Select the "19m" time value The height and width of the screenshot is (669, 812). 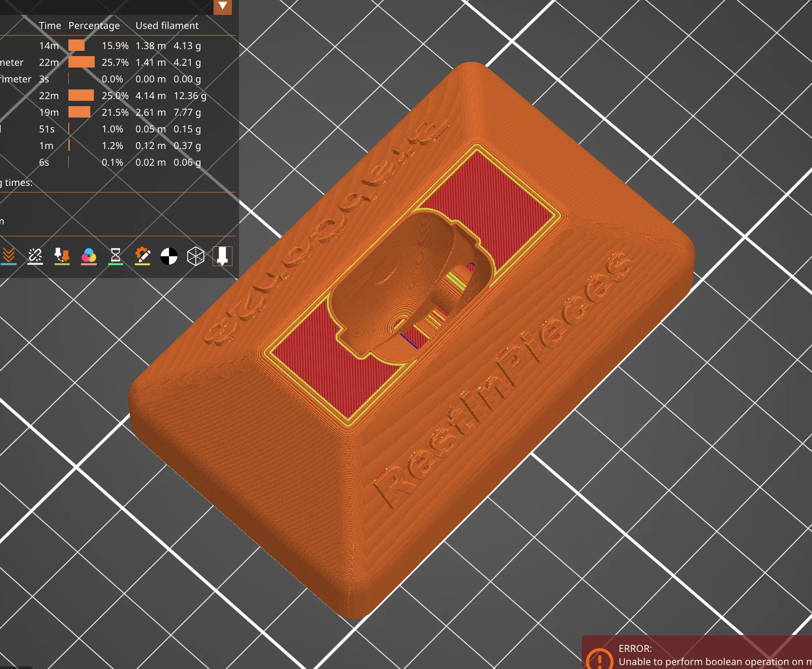[x=49, y=112]
